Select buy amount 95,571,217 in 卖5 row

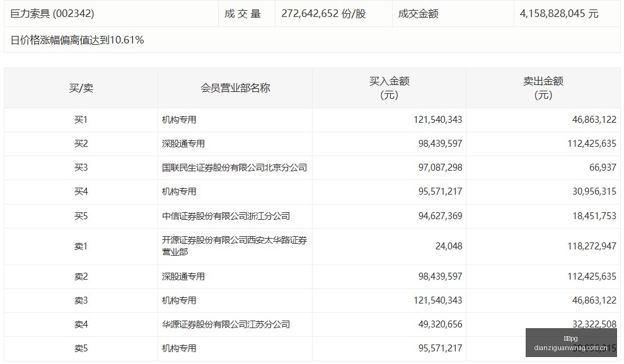pos(440,348)
